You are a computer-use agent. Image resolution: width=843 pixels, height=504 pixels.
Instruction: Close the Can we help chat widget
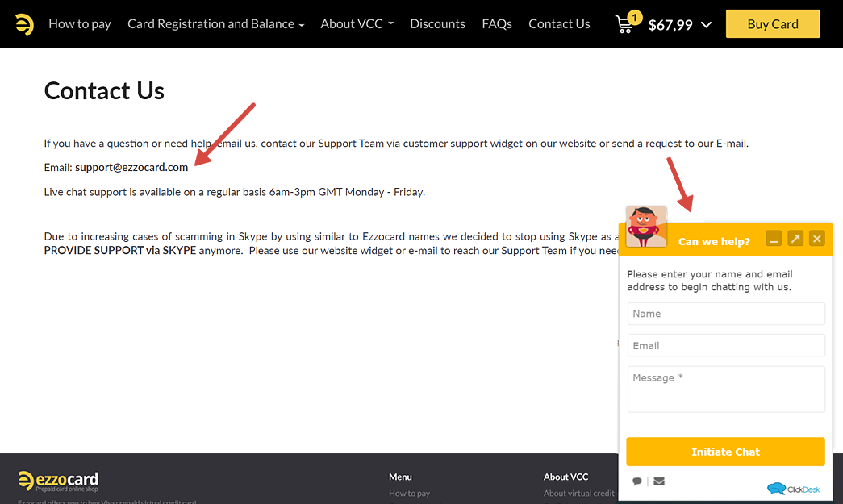[817, 239]
